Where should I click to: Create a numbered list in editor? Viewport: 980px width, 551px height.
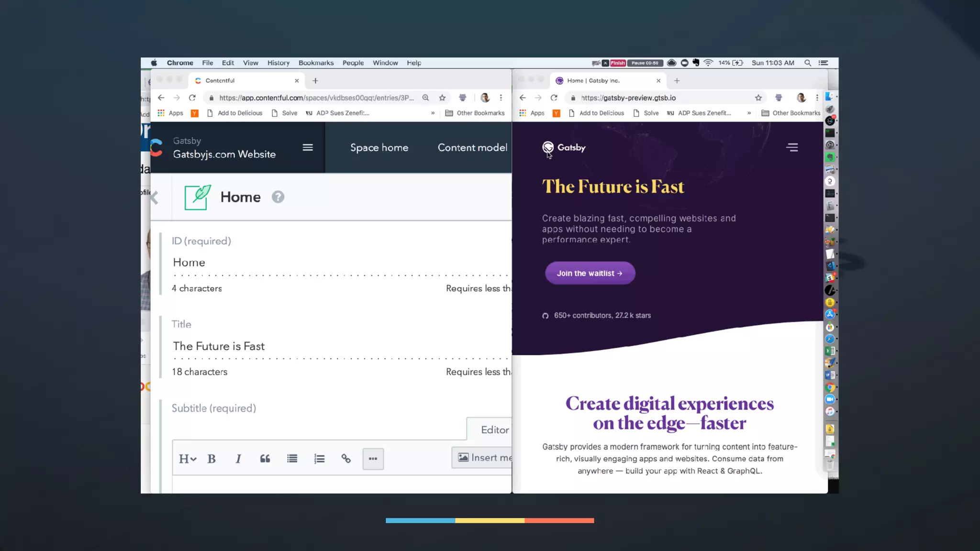click(x=319, y=459)
